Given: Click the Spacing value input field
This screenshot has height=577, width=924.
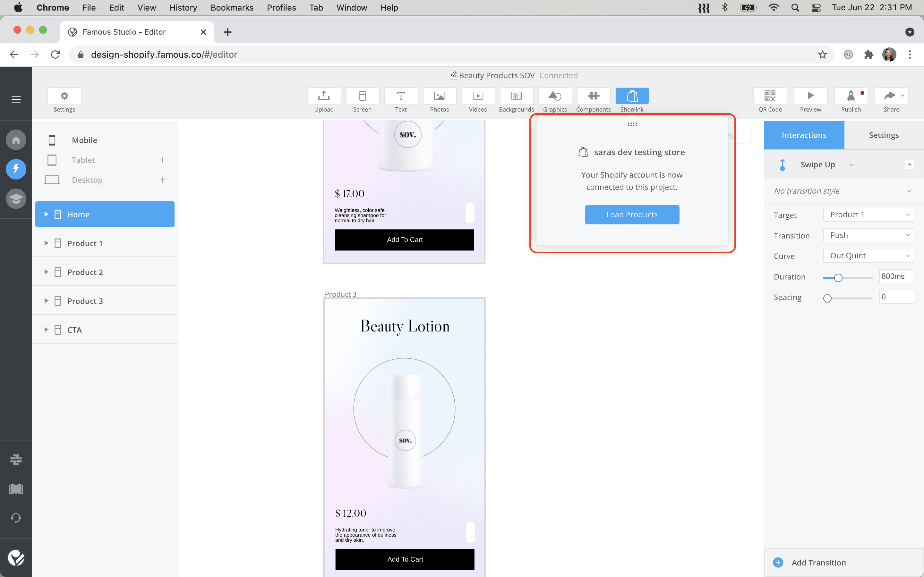Looking at the screenshot, I should (x=896, y=297).
